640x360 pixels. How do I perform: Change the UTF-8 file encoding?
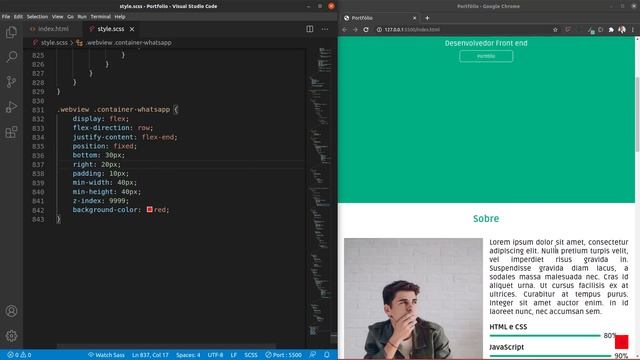[x=216, y=355]
